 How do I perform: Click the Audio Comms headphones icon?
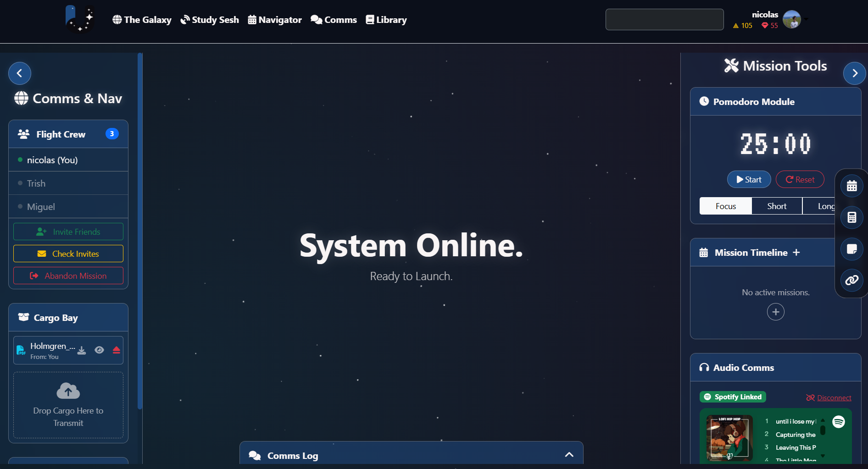(x=704, y=367)
